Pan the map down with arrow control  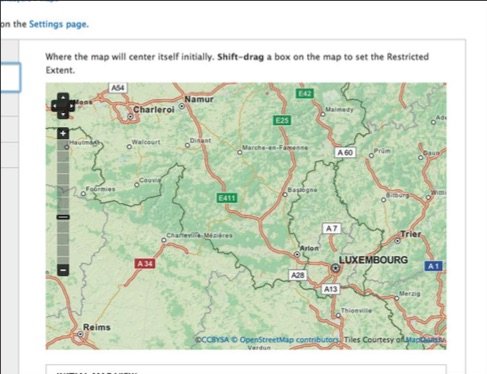coord(63,114)
